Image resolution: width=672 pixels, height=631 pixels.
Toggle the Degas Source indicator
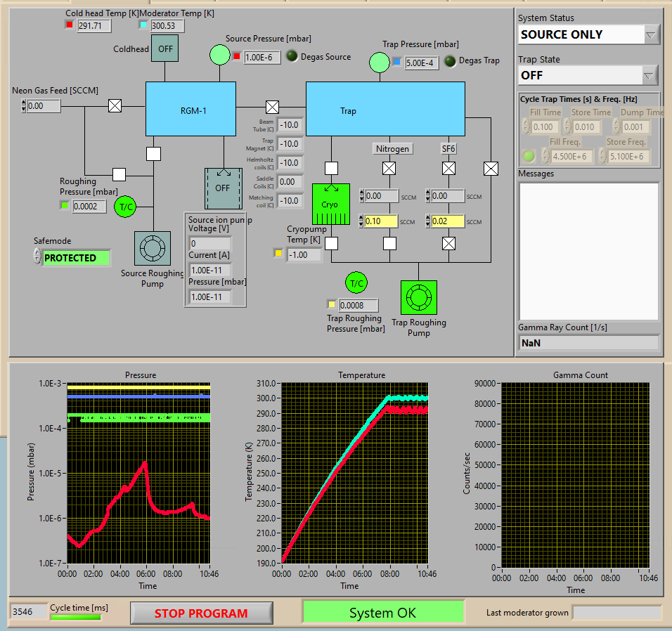292,57
